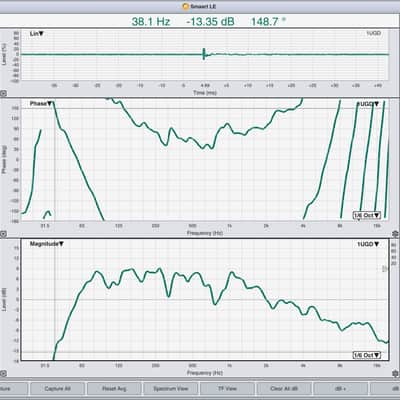Click the Reset Avg button
Image resolution: width=400 pixels, height=400 pixels.
(114, 389)
